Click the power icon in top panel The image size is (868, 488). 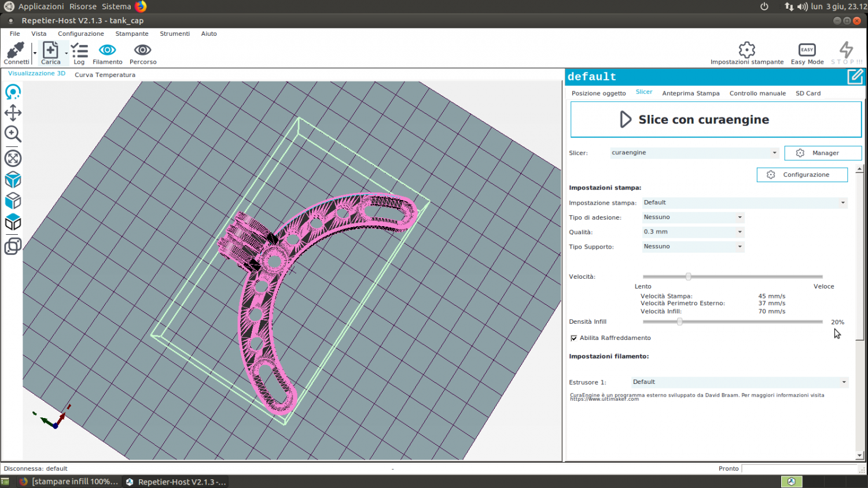(x=764, y=6)
